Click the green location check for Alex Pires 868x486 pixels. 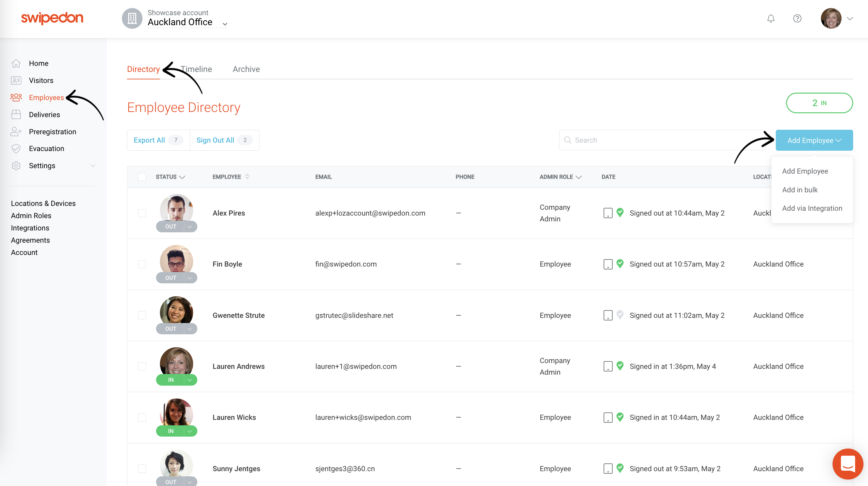coord(620,212)
